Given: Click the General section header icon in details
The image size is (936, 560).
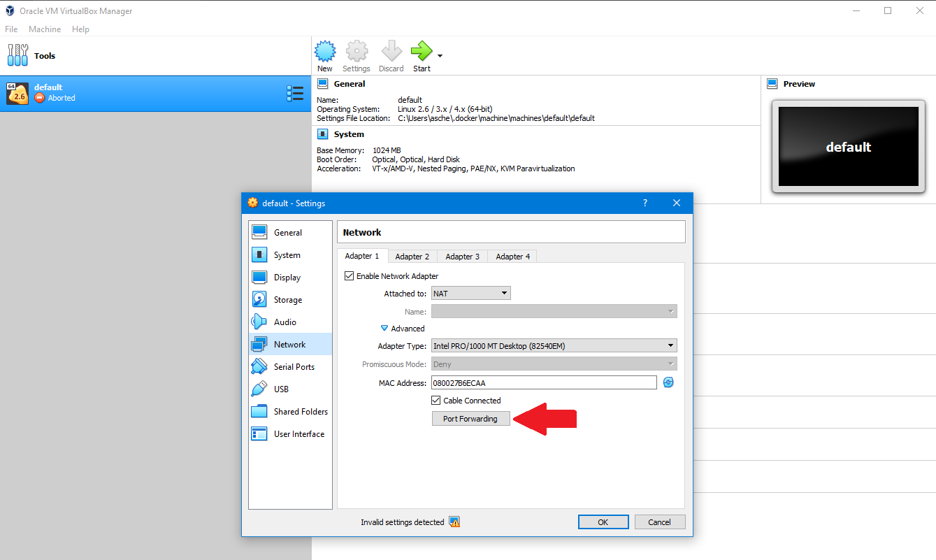Looking at the screenshot, I should 322,84.
